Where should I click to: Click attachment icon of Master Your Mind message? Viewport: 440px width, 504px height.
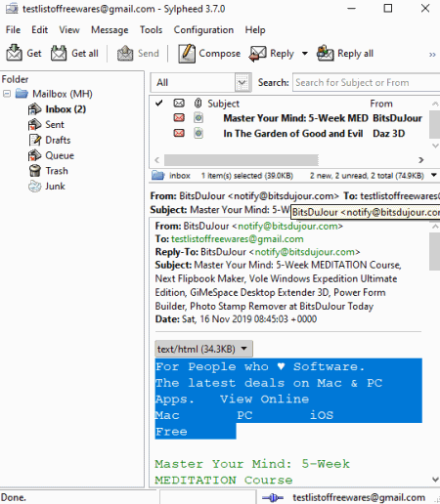[198, 117]
